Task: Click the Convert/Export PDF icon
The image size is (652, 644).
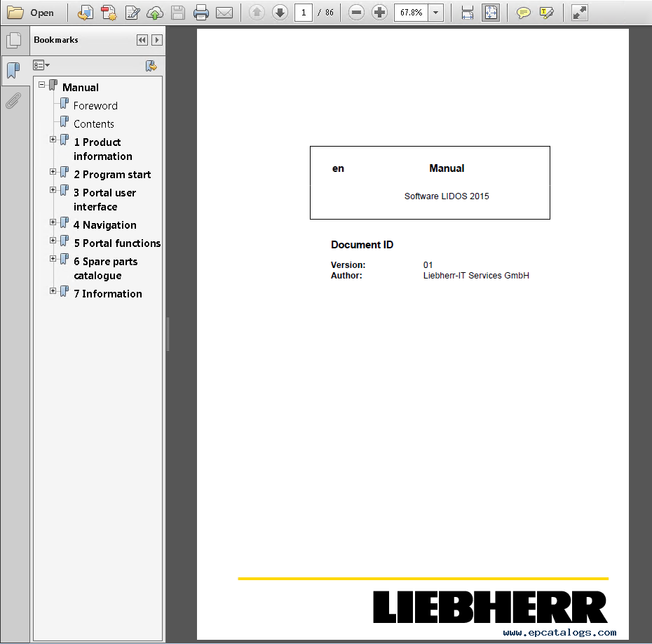Action: pyautogui.click(x=109, y=13)
